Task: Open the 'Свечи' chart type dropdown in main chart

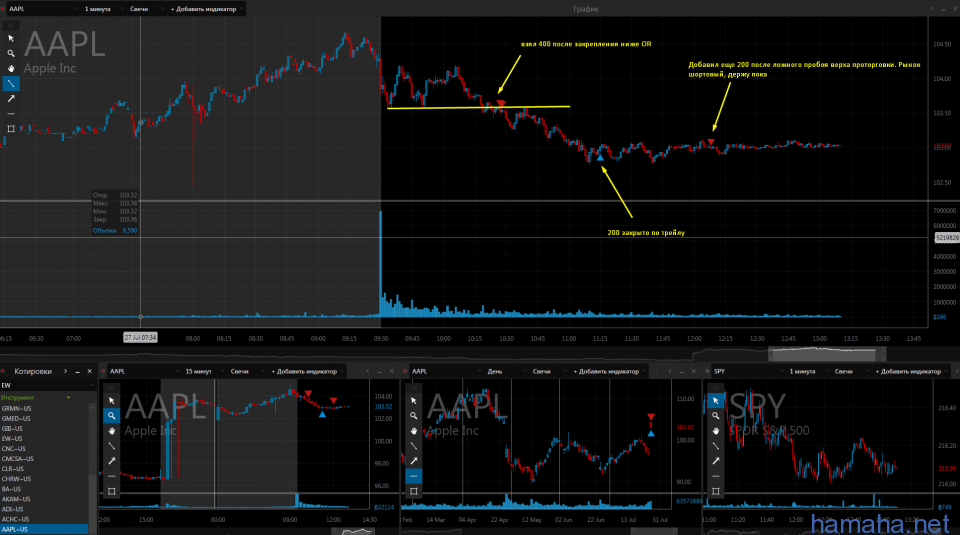Action: (146, 9)
